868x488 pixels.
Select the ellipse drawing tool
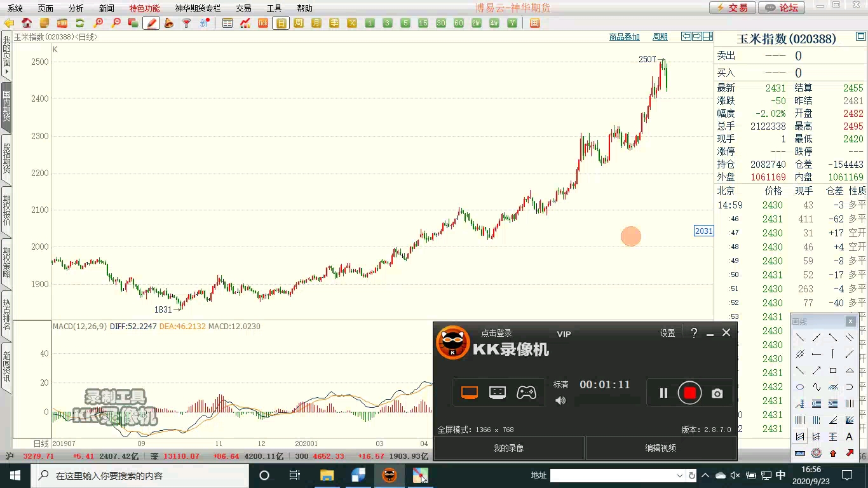[x=800, y=387]
